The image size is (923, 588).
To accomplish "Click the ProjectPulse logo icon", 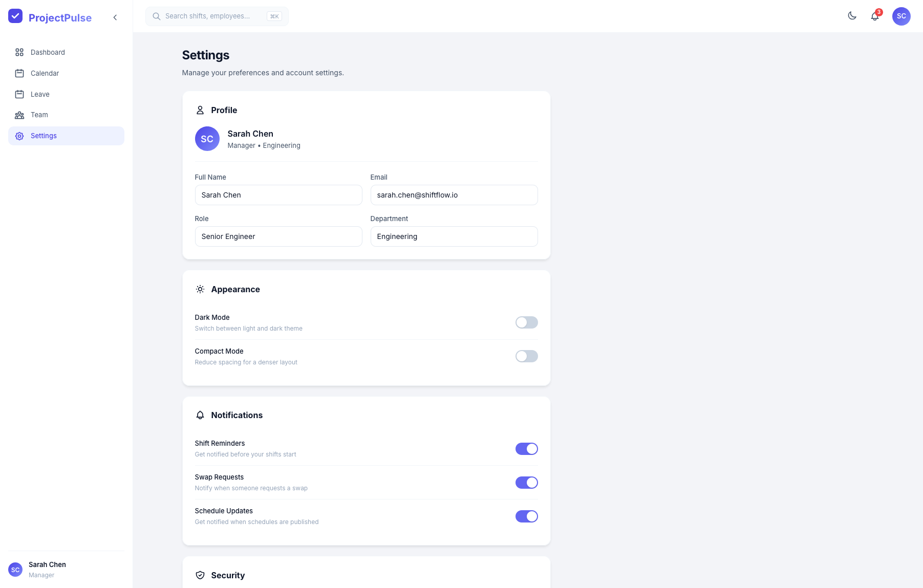I will 15,16.
